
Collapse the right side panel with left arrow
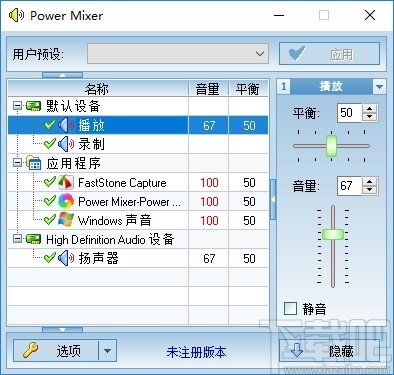coord(273,199)
